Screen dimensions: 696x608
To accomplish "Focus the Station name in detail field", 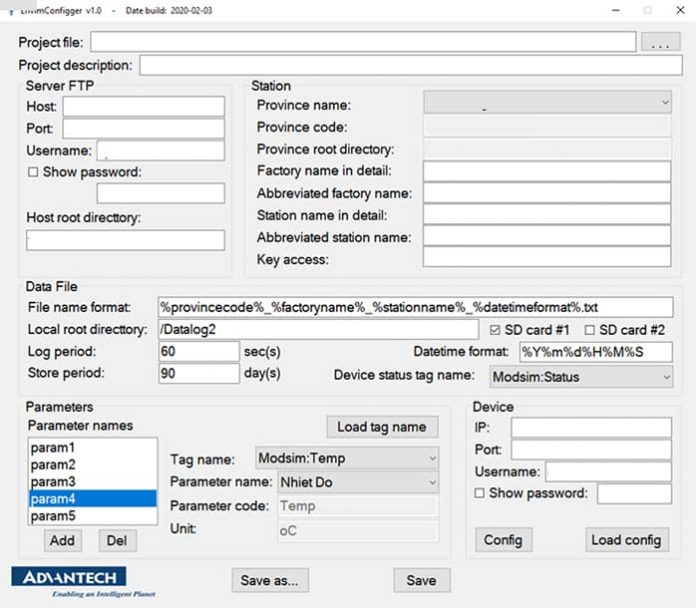I will click(547, 214).
